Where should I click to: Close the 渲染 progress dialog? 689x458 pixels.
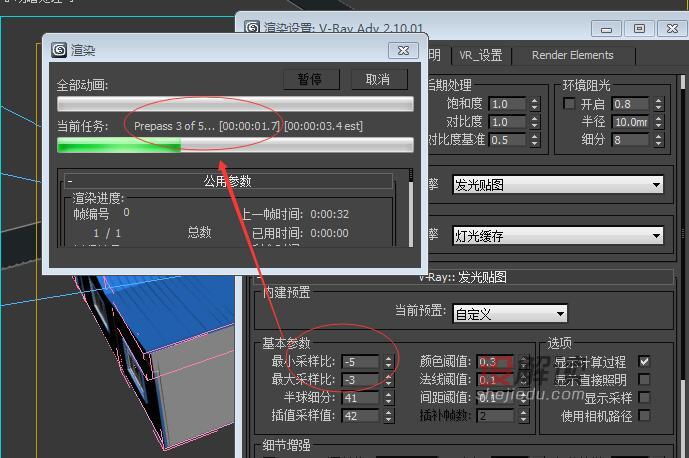click(403, 50)
